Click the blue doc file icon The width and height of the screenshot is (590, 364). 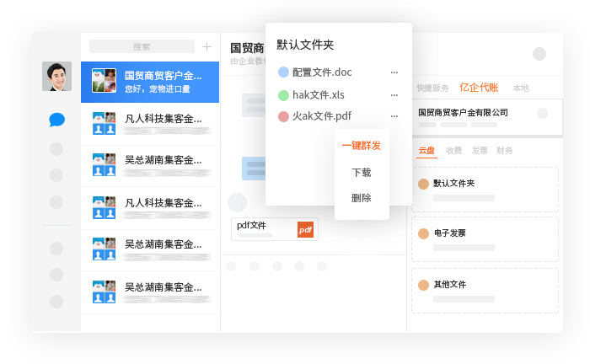(x=283, y=72)
